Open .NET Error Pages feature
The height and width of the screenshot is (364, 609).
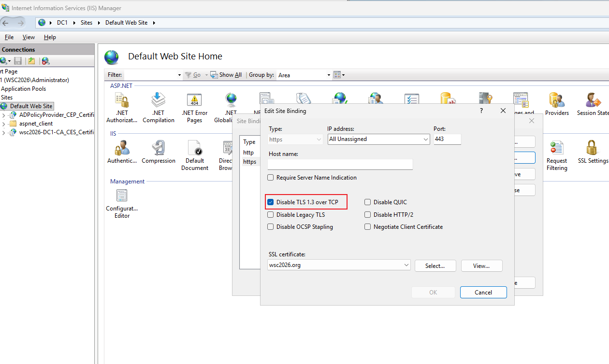coord(194,108)
